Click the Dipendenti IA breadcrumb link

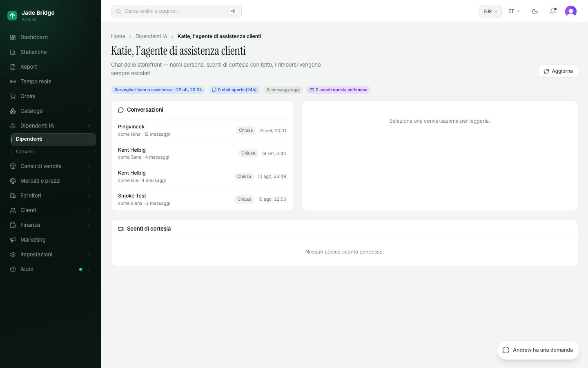(x=151, y=36)
